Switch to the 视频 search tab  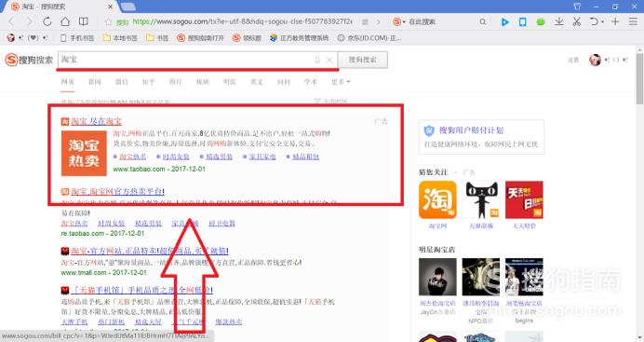pyautogui.click(x=203, y=82)
